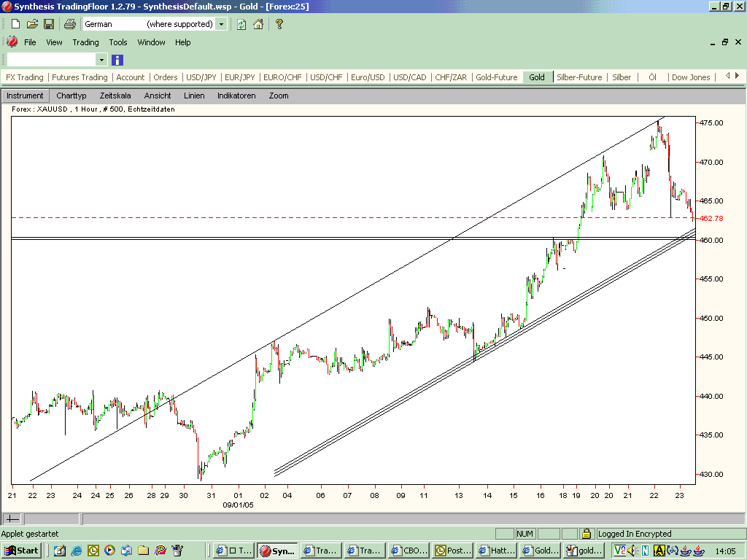Open a workspace with the folder icon
This screenshot has width=747, height=560.
tap(32, 24)
